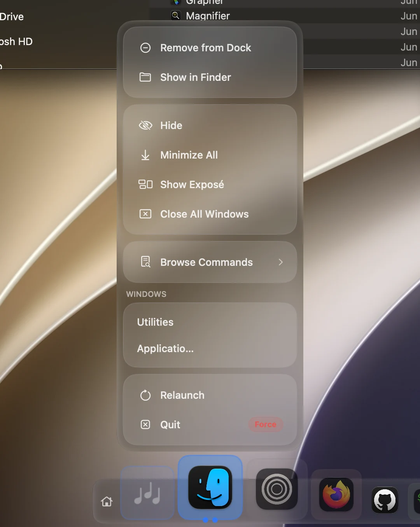The height and width of the screenshot is (527, 420).
Task: Click the Quit menu item
Action: tap(210, 425)
